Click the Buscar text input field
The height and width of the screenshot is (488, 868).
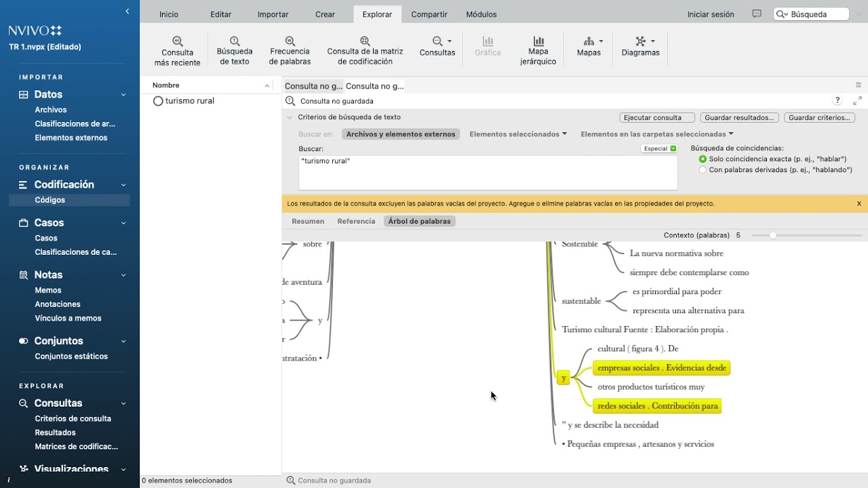[488, 172]
